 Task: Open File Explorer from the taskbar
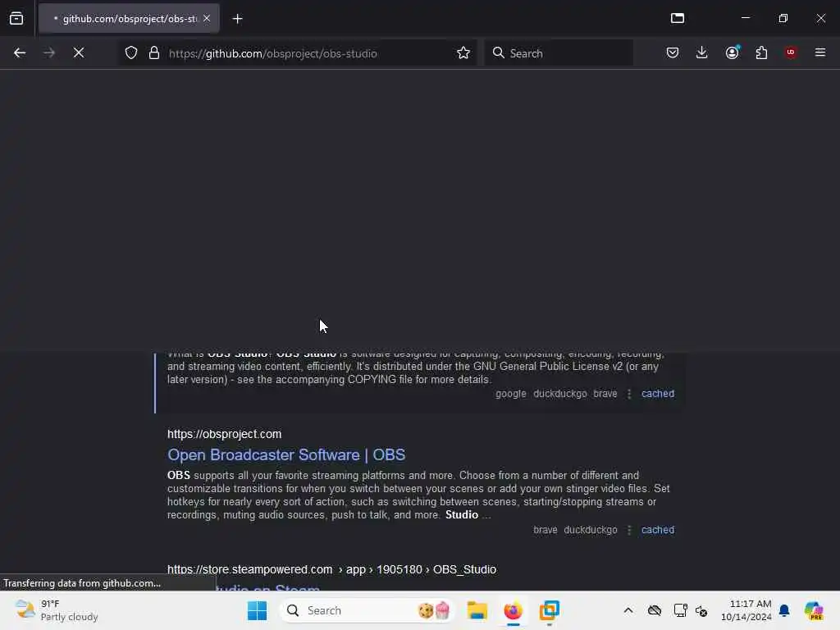click(x=477, y=610)
